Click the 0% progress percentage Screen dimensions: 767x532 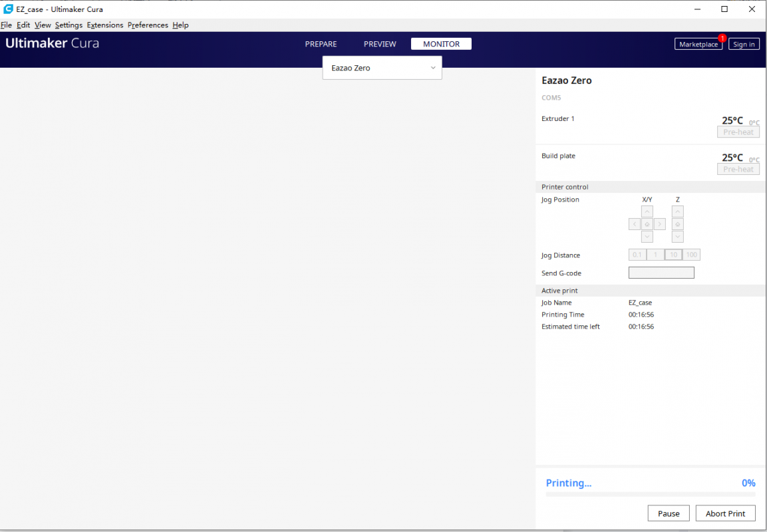pyautogui.click(x=748, y=483)
